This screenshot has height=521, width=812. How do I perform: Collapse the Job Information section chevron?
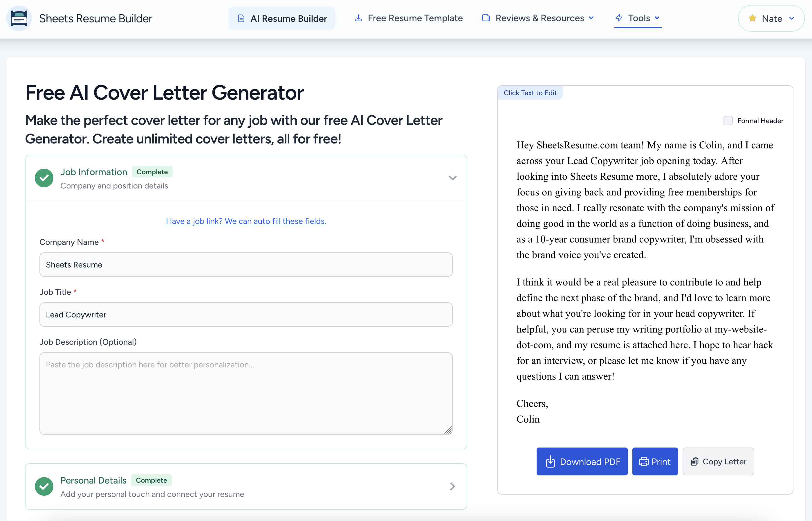[452, 178]
